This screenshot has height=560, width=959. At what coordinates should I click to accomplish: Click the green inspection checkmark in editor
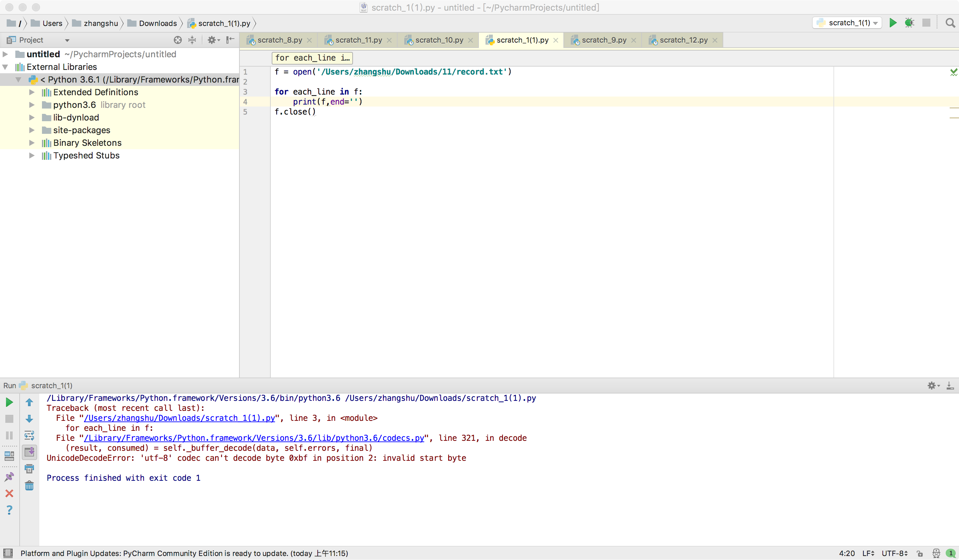pos(954,72)
